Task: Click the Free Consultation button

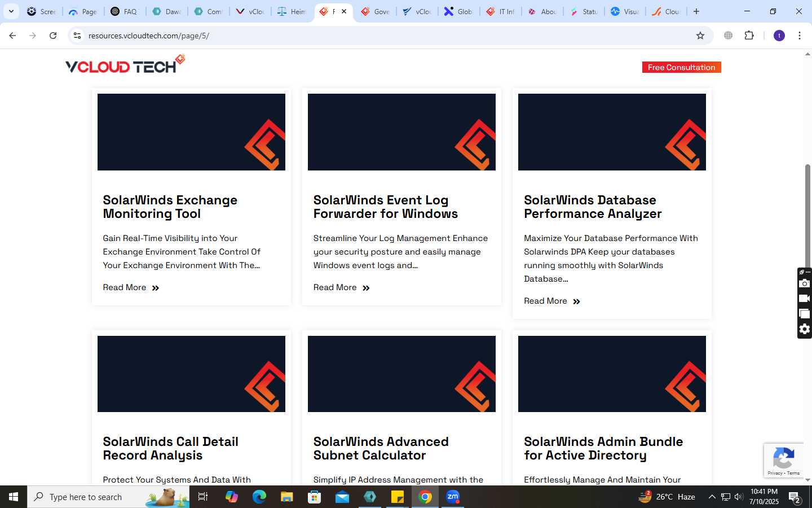Action: click(x=681, y=67)
